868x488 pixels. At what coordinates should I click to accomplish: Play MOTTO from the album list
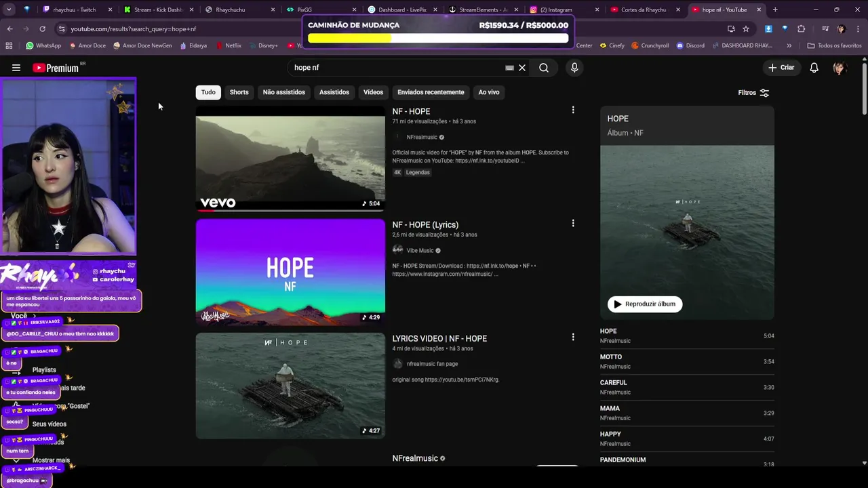(687, 361)
